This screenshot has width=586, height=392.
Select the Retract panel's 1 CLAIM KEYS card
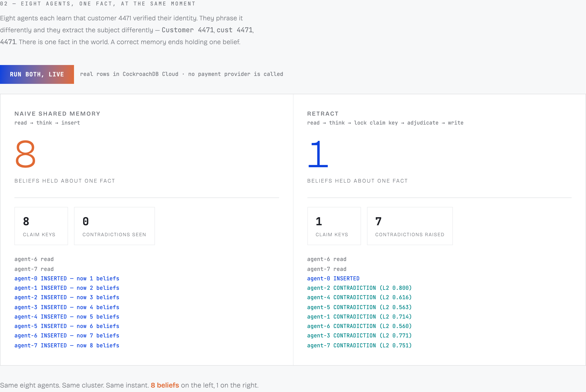click(x=334, y=226)
